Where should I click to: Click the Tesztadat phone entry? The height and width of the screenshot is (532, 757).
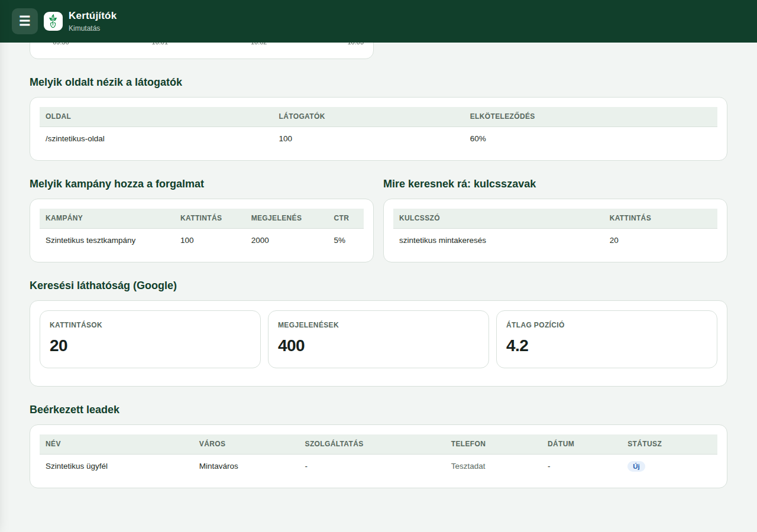(x=468, y=466)
